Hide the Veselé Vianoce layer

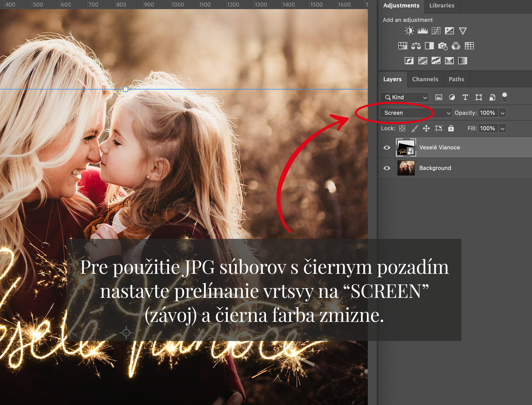[387, 148]
